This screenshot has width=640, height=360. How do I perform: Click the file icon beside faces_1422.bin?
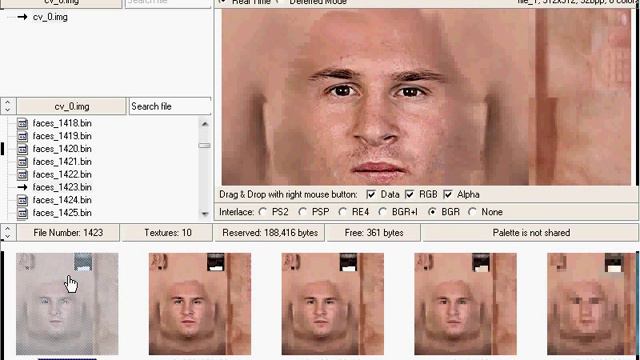pos(22,175)
